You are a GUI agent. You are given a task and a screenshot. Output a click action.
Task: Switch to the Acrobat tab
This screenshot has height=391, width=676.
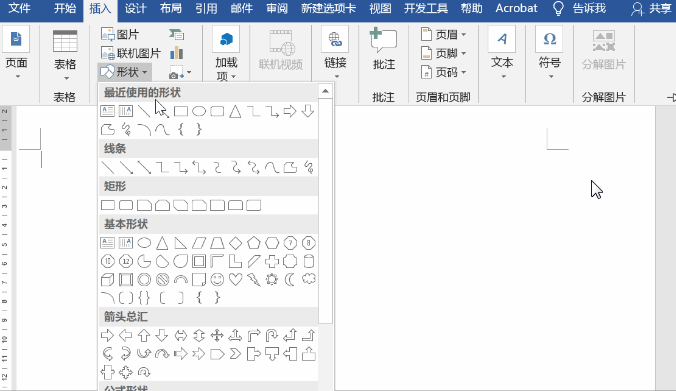(x=516, y=8)
